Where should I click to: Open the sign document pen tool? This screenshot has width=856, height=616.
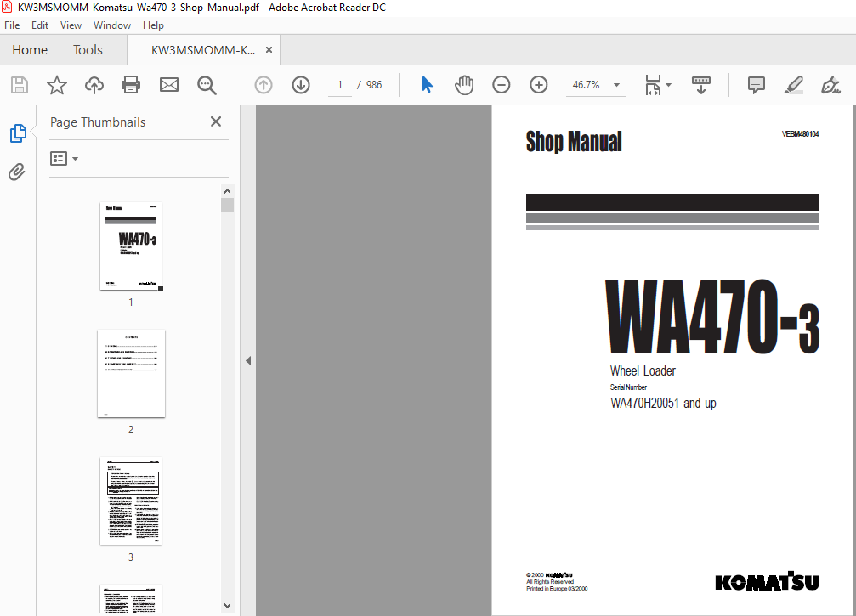point(830,85)
